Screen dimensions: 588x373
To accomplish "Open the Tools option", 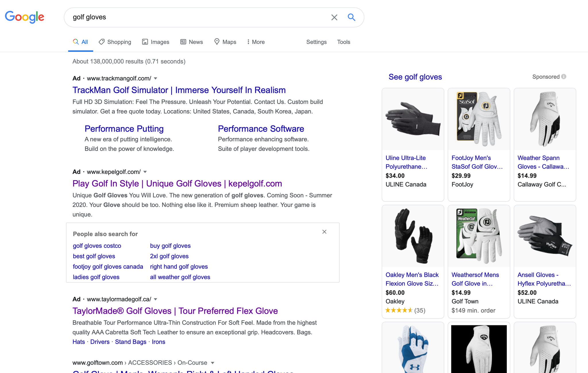I will (344, 42).
